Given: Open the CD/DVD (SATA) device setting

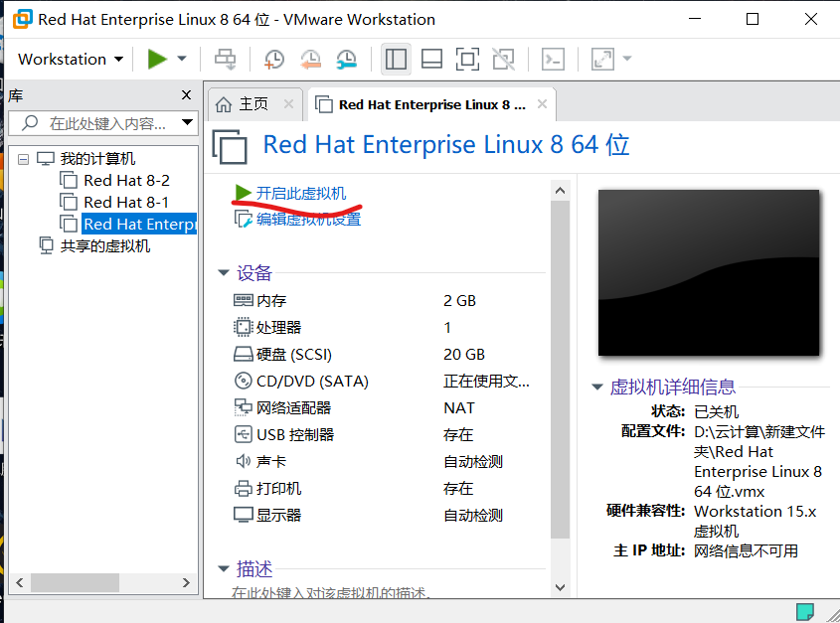Looking at the screenshot, I should [x=301, y=381].
